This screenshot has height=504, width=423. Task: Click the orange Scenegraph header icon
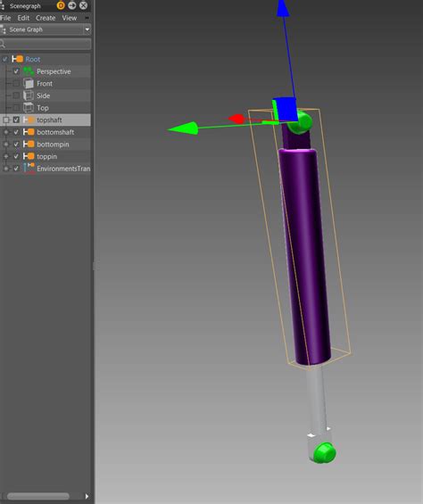click(x=61, y=5)
